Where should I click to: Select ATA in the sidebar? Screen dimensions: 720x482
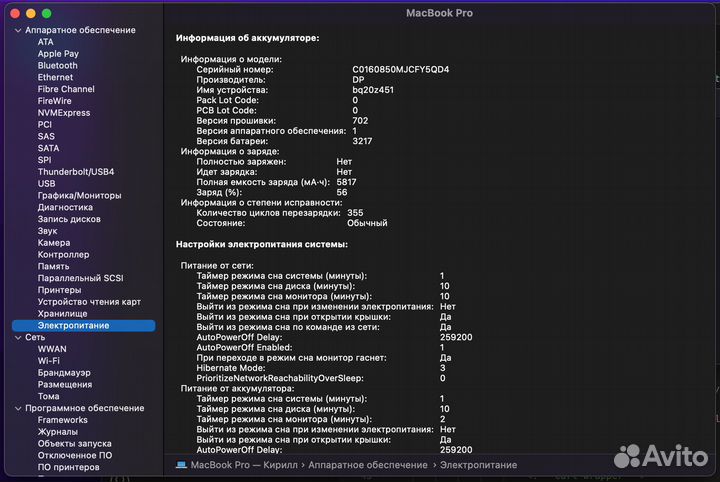[x=45, y=42]
